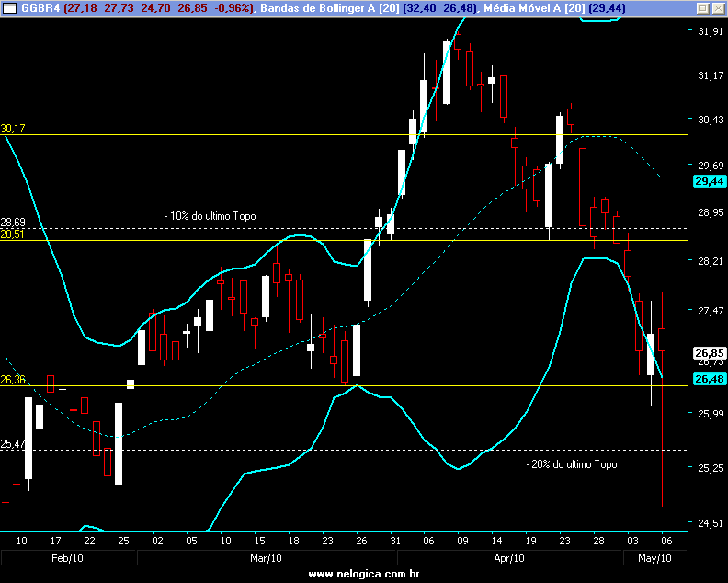
Task: Select the white 28,69 level label
Action: coord(13,222)
